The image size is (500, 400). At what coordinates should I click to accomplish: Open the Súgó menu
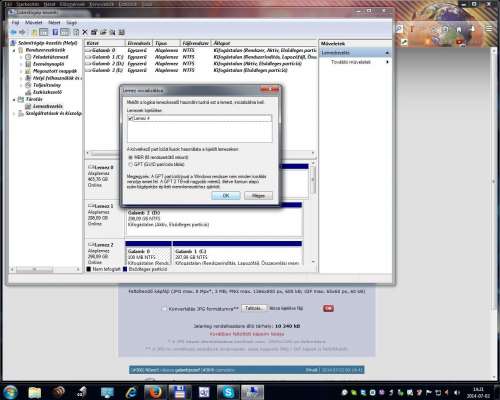pyautogui.click(x=71, y=22)
